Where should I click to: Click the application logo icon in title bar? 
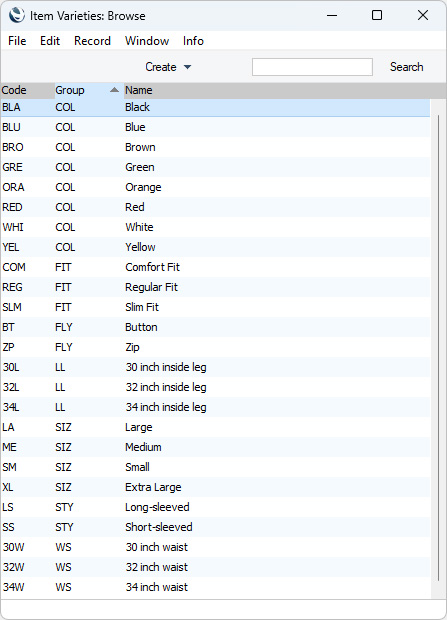17,15
